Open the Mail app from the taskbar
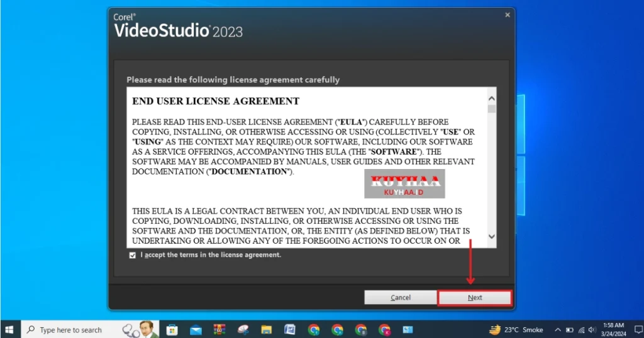The image size is (644, 338). [x=196, y=329]
